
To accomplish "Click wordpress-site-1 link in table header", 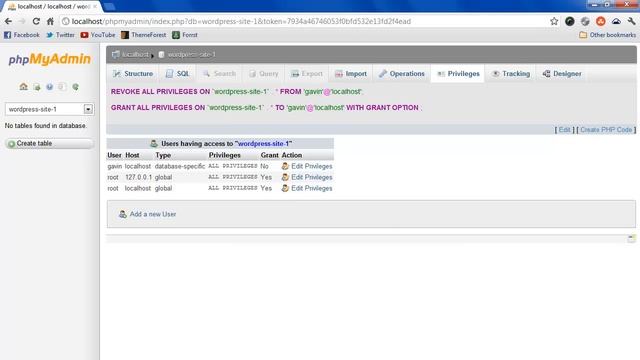I will 263,144.
